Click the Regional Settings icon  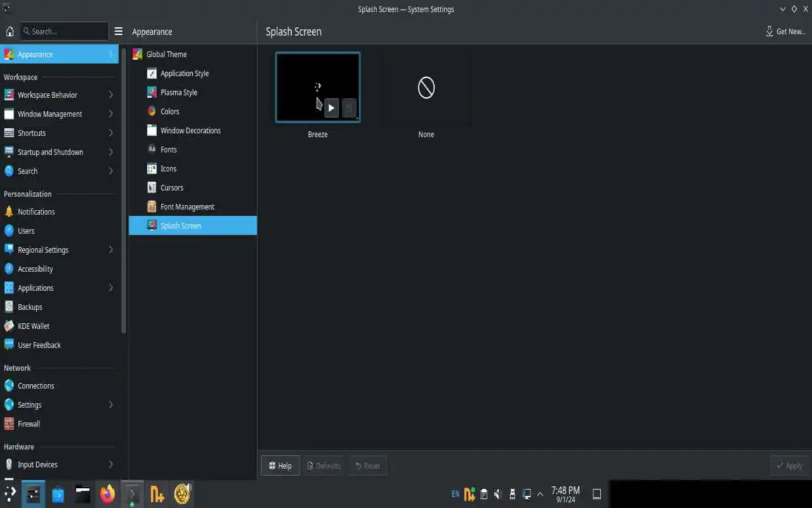tap(9, 250)
